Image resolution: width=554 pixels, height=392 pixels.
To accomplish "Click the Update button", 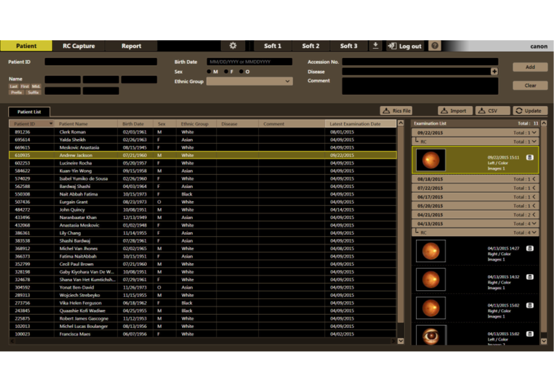I will pyautogui.click(x=530, y=111).
